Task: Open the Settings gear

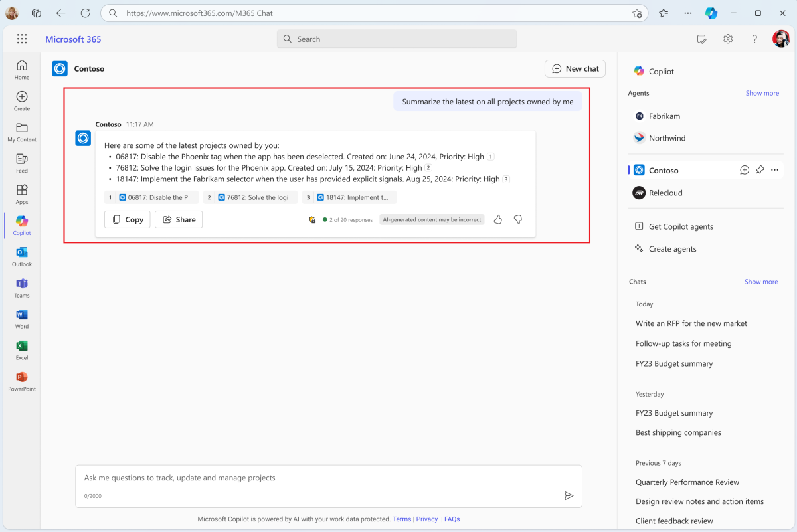Action: click(x=728, y=39)
